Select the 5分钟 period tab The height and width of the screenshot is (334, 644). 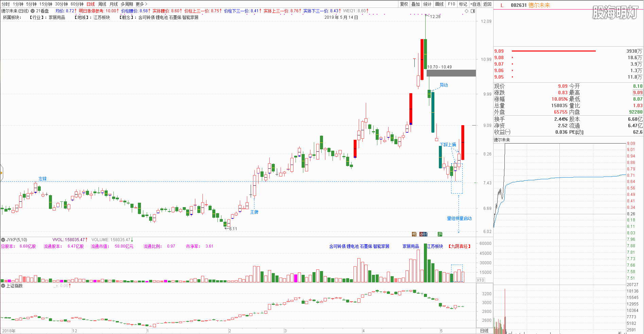point(31,4)
